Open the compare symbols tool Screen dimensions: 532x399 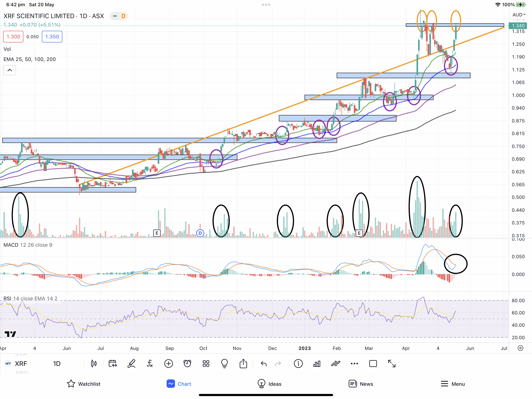(x=113, y=364)
